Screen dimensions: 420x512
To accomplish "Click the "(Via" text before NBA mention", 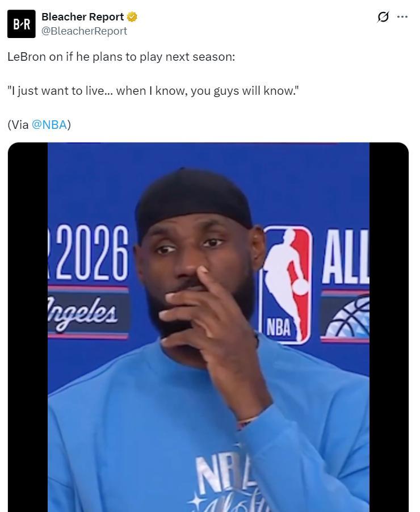I will point(18,124).
